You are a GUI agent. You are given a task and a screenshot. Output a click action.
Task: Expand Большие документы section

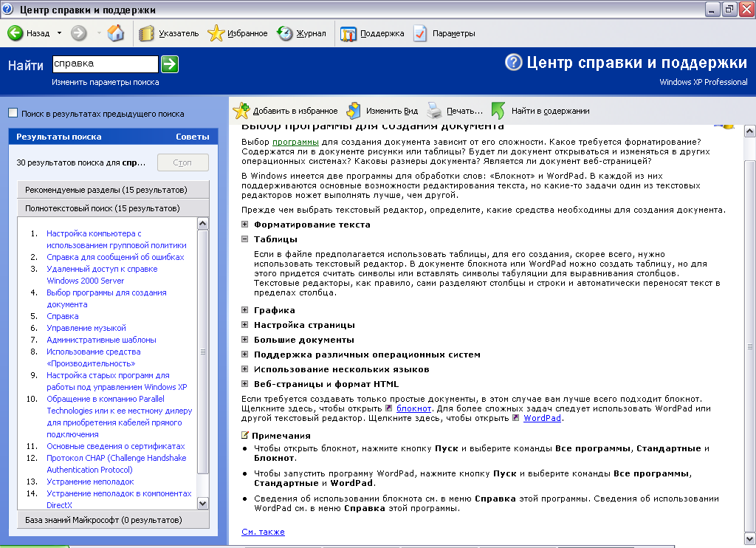point(245,340)
